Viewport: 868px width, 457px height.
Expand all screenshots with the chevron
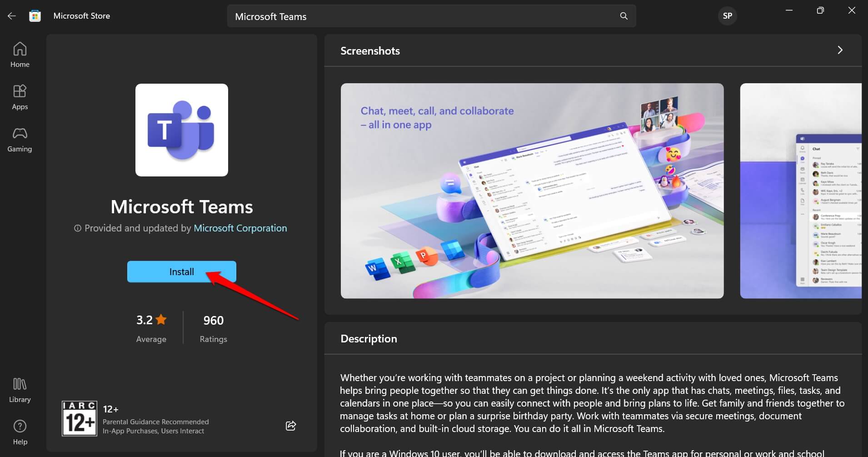click(x=840, y=50)
